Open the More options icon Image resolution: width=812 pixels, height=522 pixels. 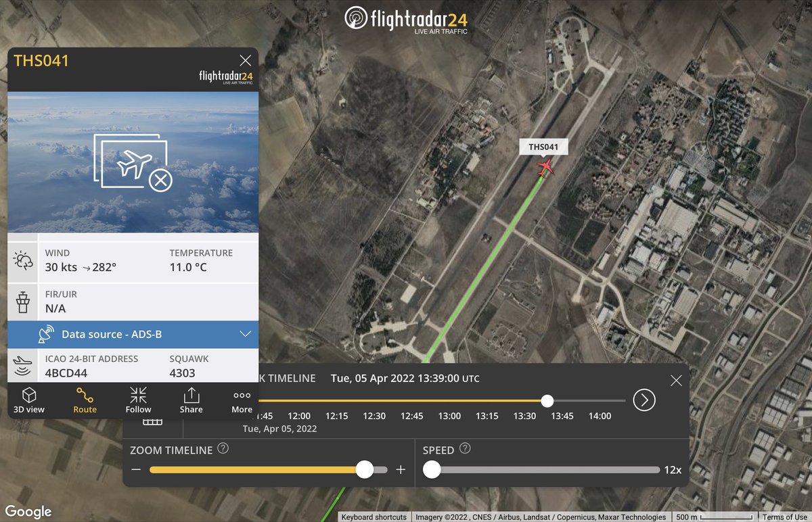click(x=242, y=396)
